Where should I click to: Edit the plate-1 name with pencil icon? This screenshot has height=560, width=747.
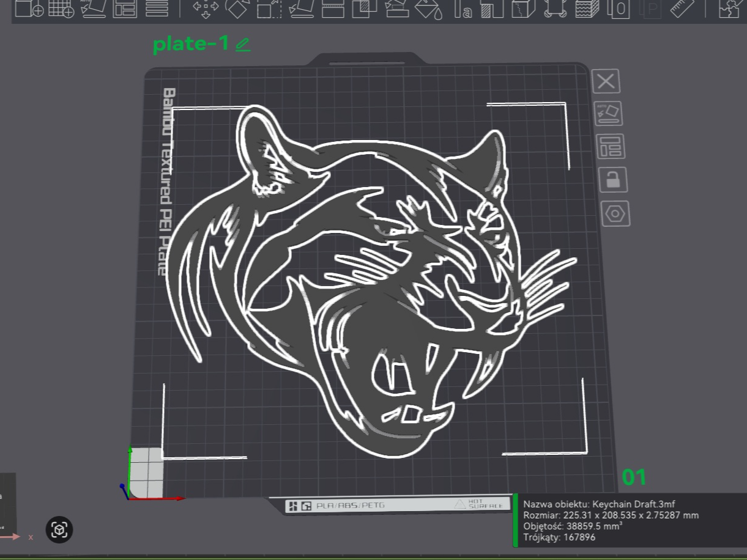coord(243,44)
